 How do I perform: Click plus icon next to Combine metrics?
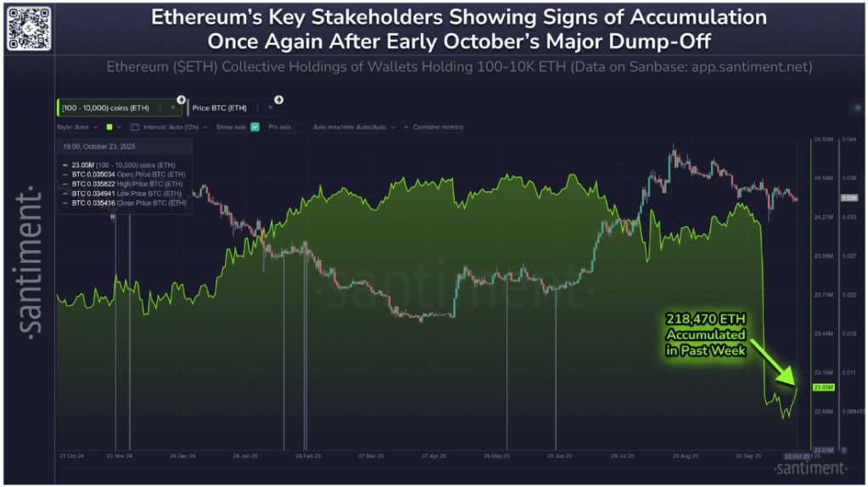406,127
